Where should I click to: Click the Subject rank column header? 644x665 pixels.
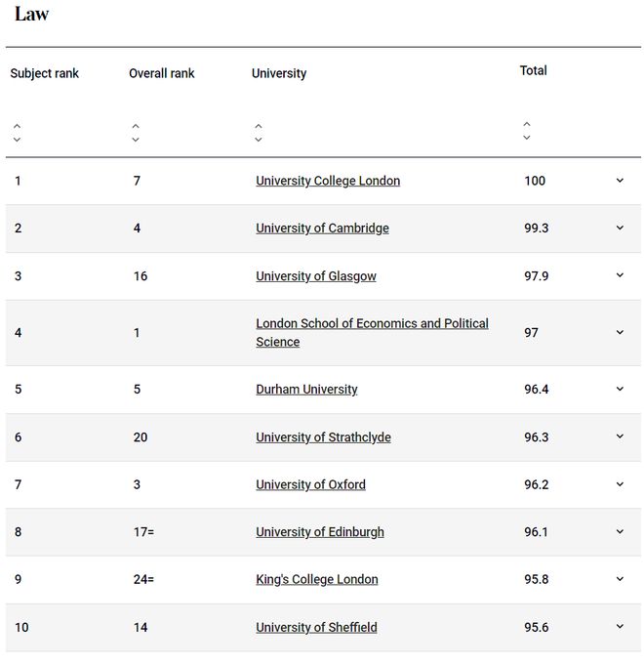45,73
